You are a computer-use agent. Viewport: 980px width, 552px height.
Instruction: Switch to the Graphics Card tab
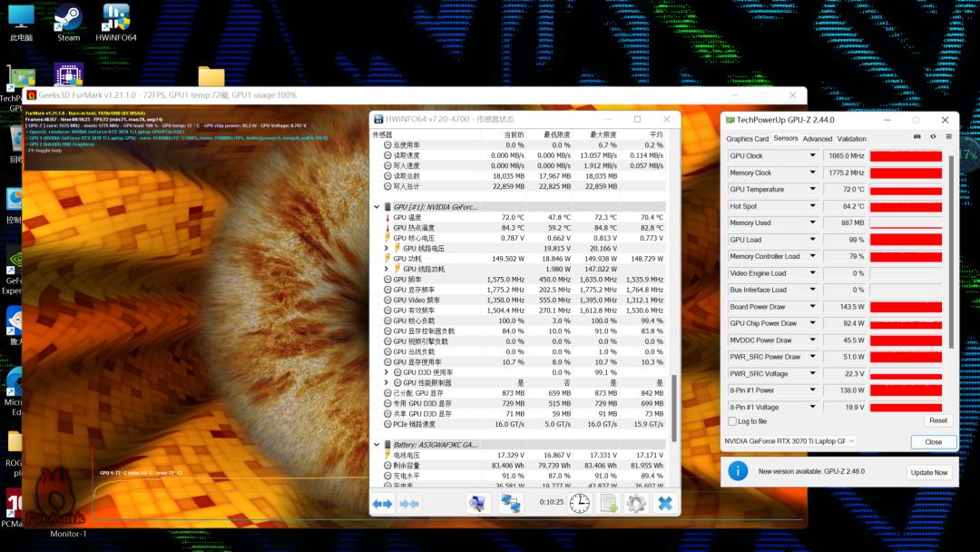point(749,138)
